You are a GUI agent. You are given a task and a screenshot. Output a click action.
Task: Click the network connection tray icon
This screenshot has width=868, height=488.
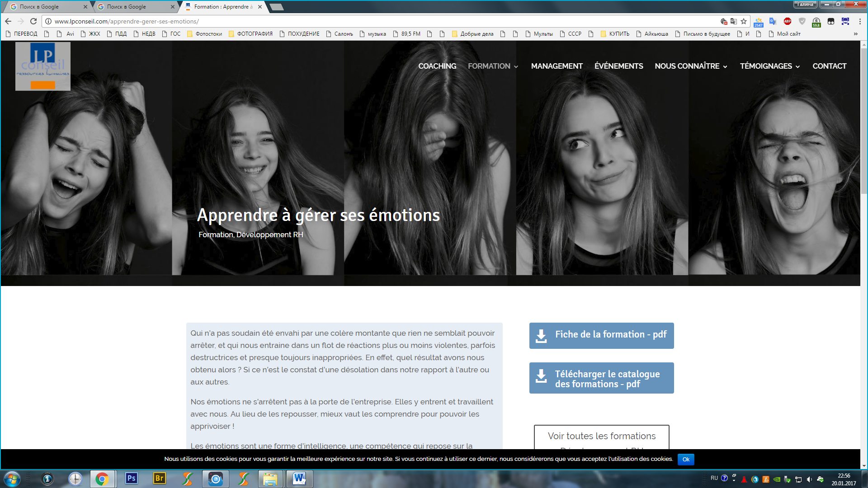coord(798,479)
